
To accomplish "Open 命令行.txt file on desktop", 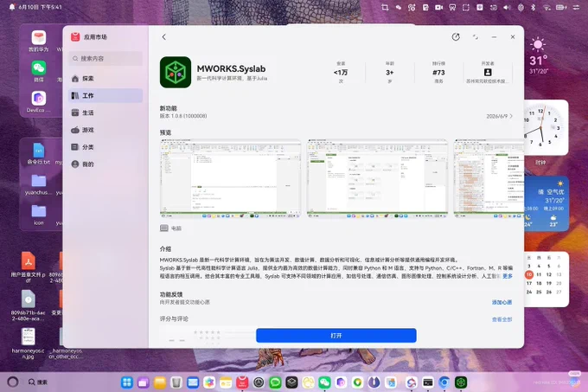I will click(x=38, y=153).
